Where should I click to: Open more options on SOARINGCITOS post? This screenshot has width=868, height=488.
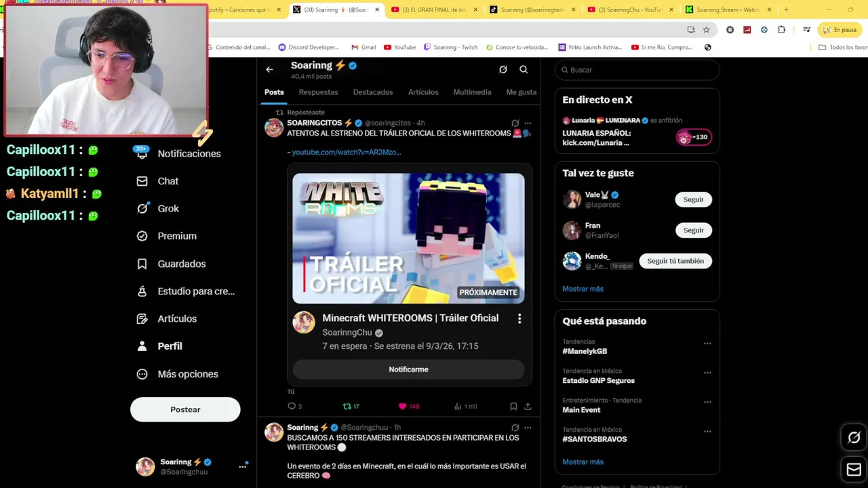click(528, 123)
